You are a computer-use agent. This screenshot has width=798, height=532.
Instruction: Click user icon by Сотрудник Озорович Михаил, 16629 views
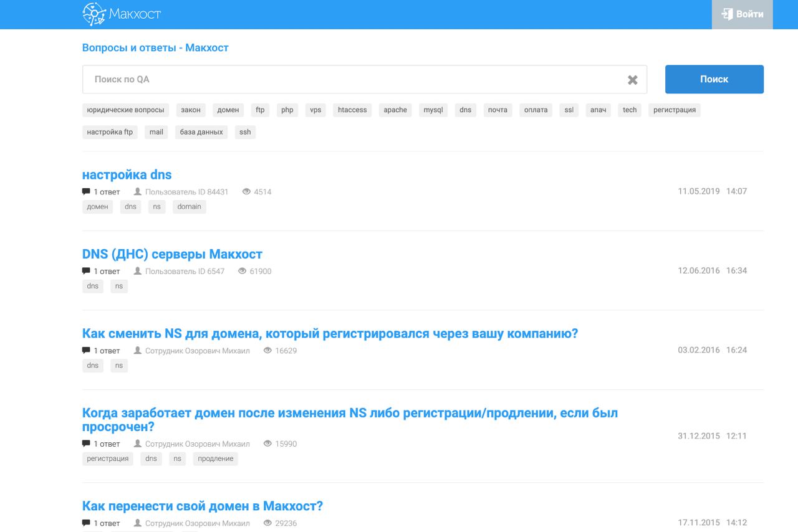point(138,350)
